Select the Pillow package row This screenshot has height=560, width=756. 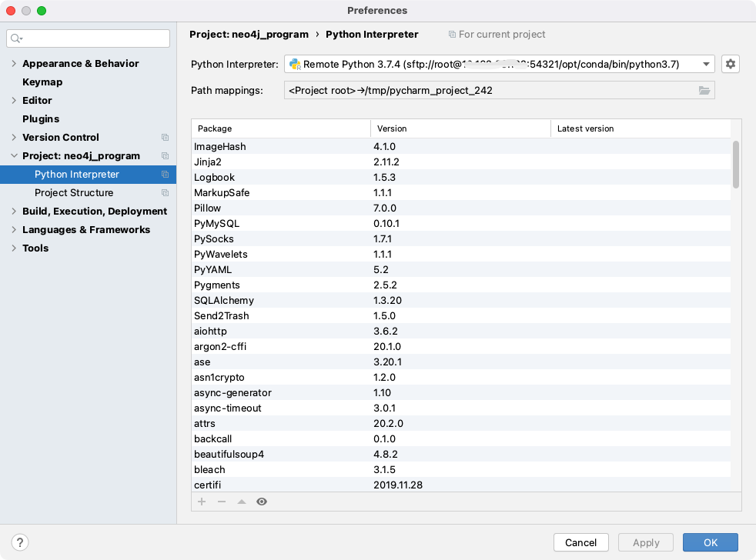(461, 208)
